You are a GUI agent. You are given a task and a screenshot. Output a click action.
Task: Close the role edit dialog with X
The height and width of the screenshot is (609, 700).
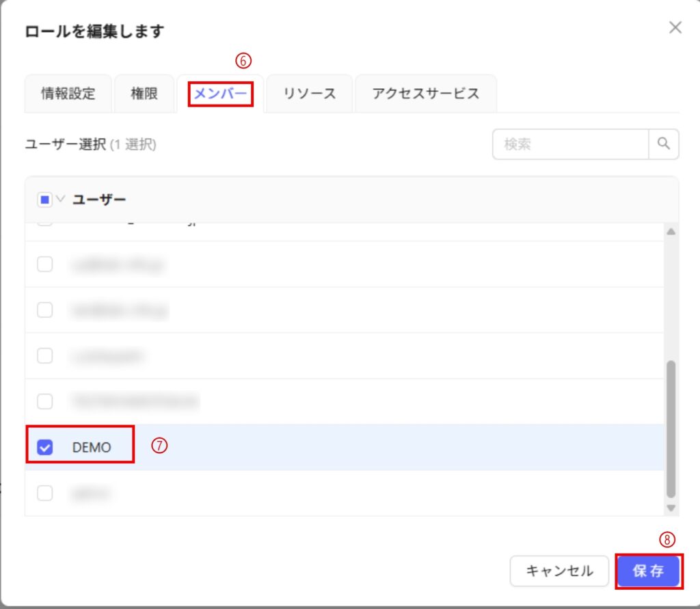pos(675,28)
